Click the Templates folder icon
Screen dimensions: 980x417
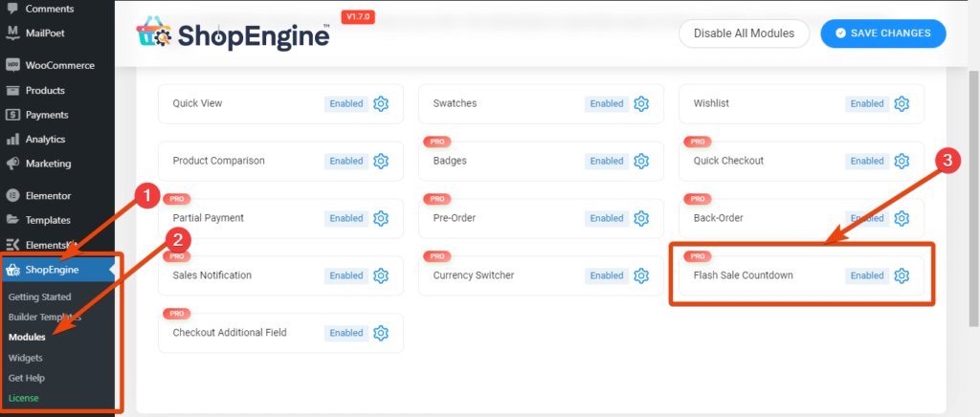11,220
